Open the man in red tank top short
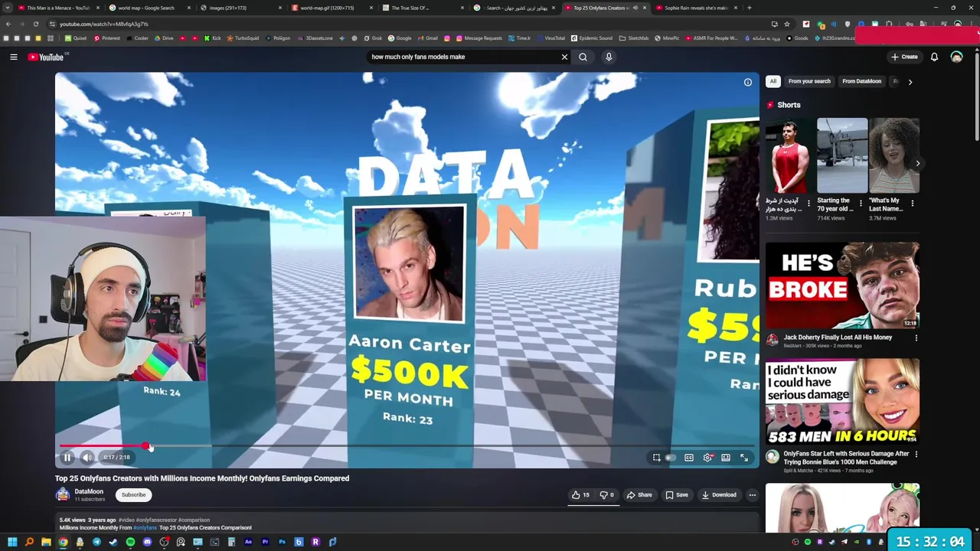 (x=790, y=155)
